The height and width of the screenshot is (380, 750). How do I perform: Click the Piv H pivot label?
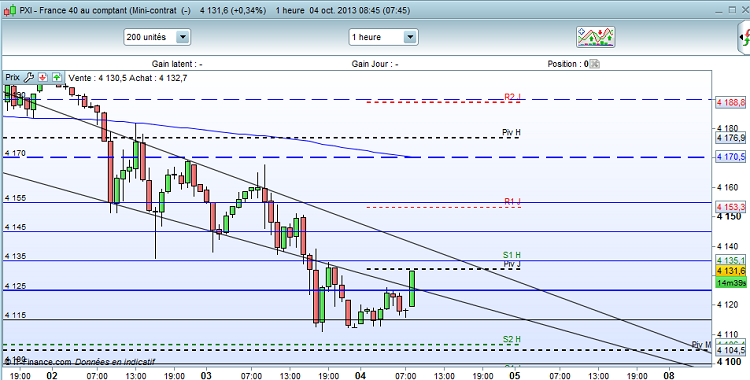coord(511,132)
